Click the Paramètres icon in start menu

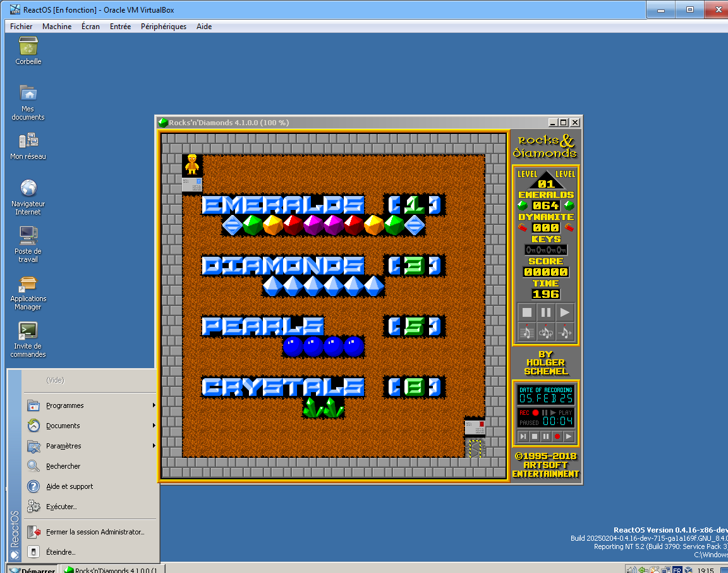33,446
